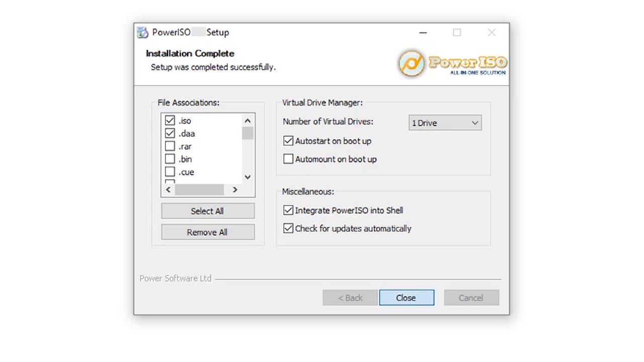
Task: Click the Select All button
Action: tap(208, 211)
